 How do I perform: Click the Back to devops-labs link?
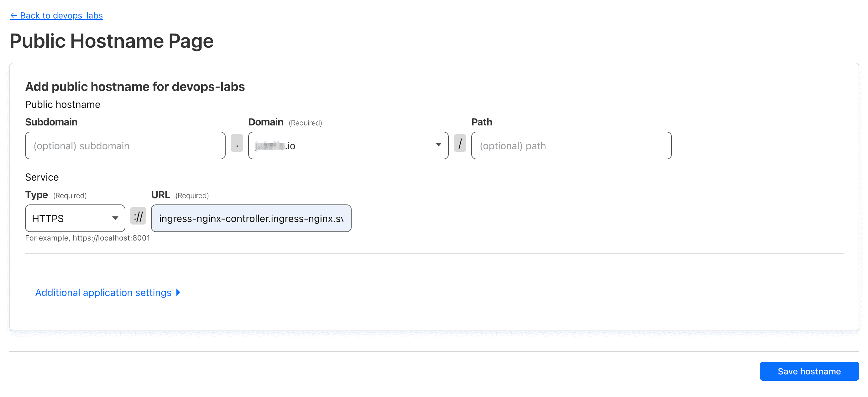pyautogui.click(x=56, y=15)
